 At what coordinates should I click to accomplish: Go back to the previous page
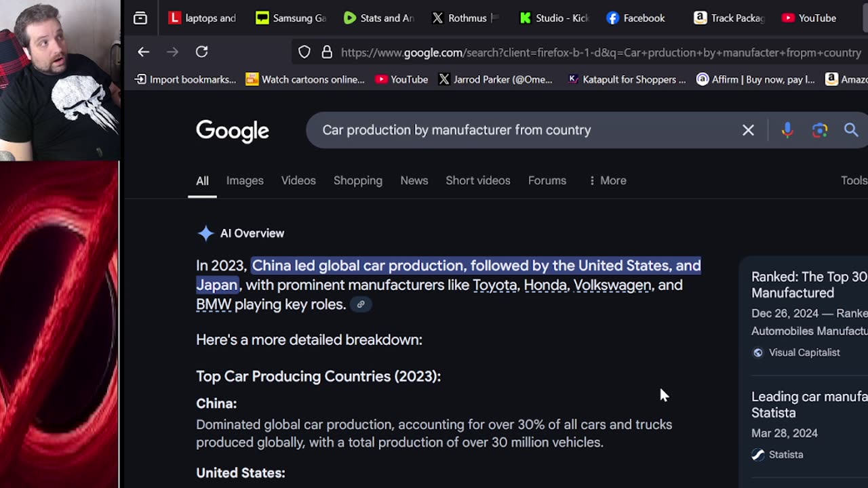click(143, 52)
